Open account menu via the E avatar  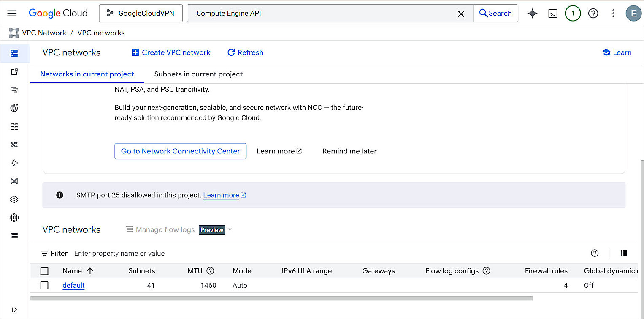pyautogui.click(x=633, y=13)
